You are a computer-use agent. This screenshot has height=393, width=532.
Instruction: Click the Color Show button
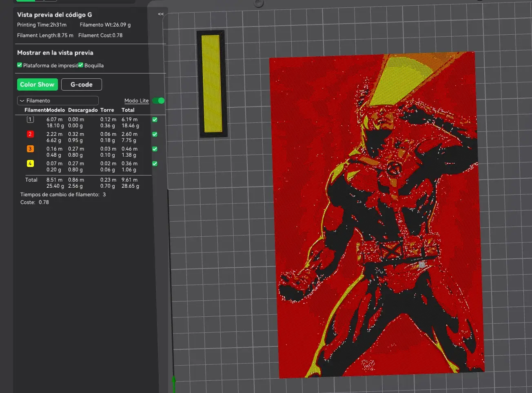click(37, 84)
